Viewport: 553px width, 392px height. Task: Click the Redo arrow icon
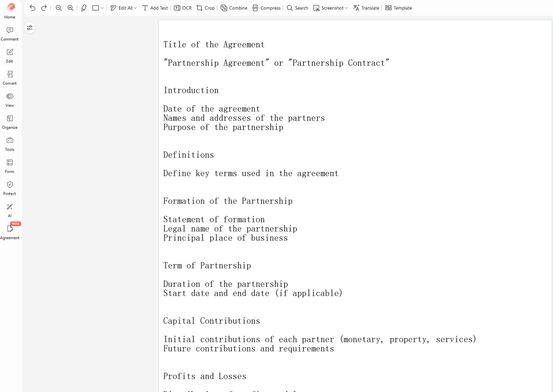[44, 8]
